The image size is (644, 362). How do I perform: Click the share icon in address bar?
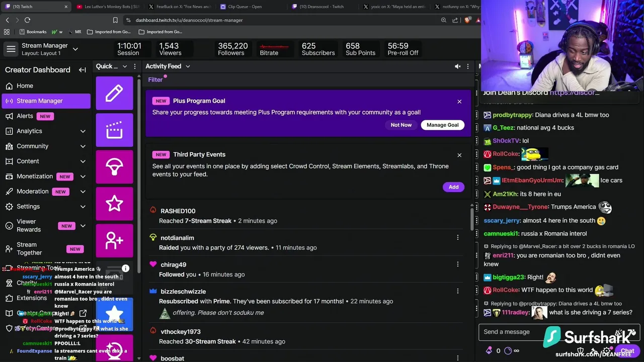455,20
